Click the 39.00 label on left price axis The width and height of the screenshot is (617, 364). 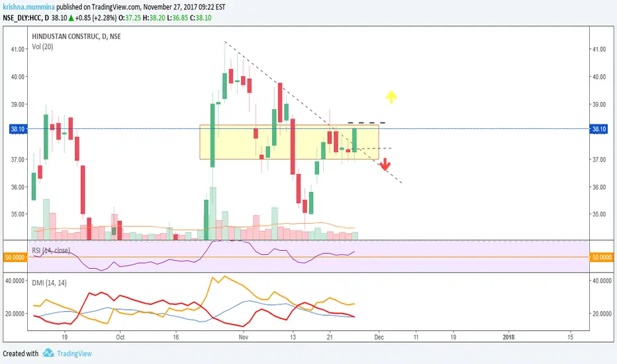pos(17,105)
